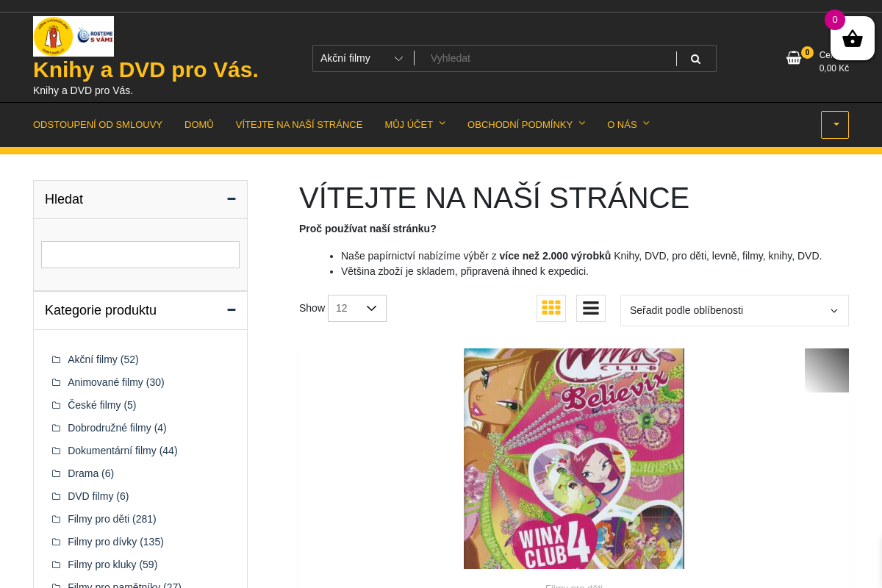Screen dimensions: 882x588
Task: Open Filmy pro kluky (59) category
Action: 112,564
